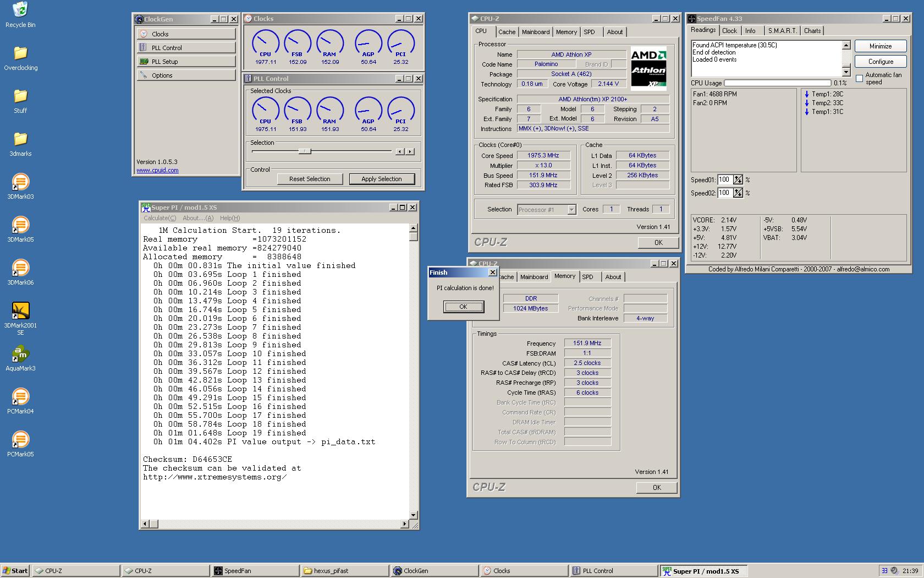Click right arrow of Super PI horizontal scrollbar
This screenshot has height=578, width=924.
point(405,524)
